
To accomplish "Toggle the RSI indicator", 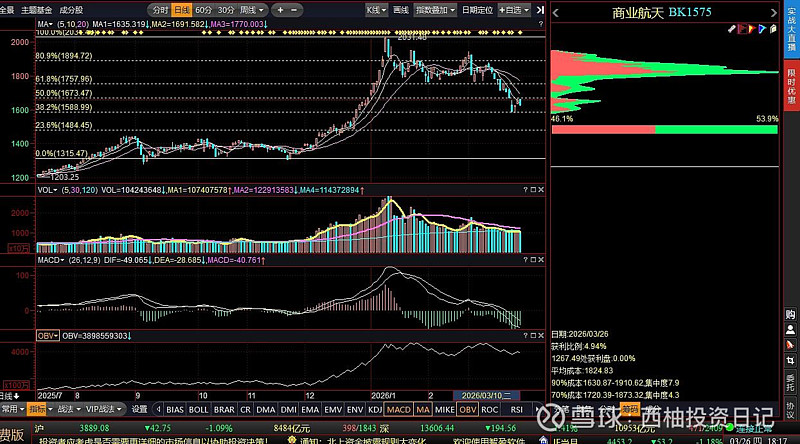I will (x=516, y=409).
